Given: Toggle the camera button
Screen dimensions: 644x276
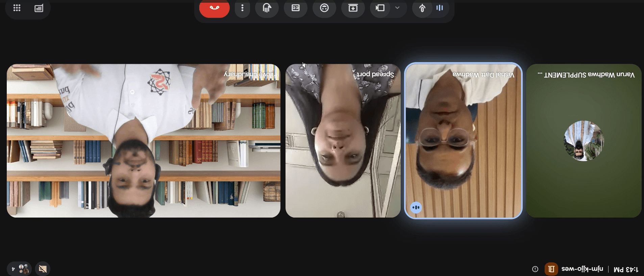Looking at the screenshot, I should 380,8.
